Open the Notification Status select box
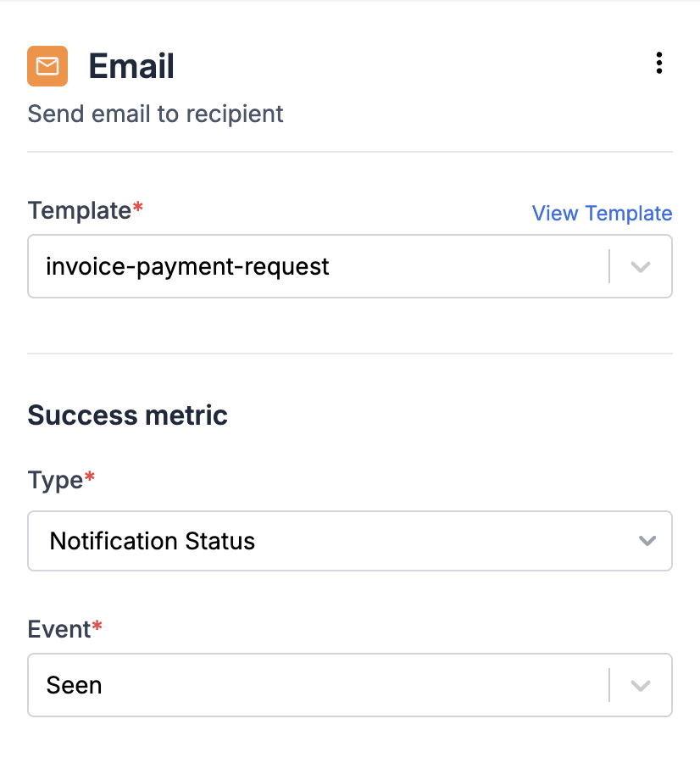Screen dimensions: 700x780 point(350,541)
